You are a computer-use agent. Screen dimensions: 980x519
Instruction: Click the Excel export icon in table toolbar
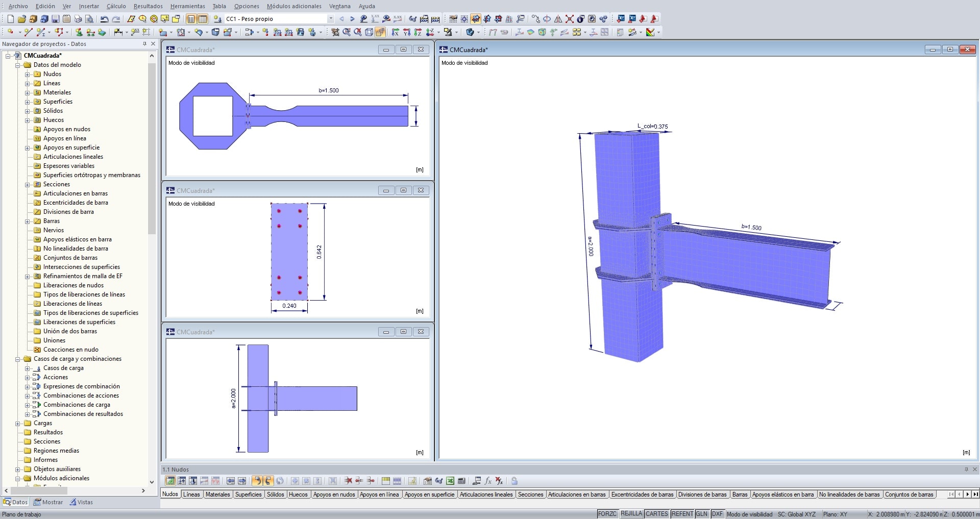coord(450,481)
